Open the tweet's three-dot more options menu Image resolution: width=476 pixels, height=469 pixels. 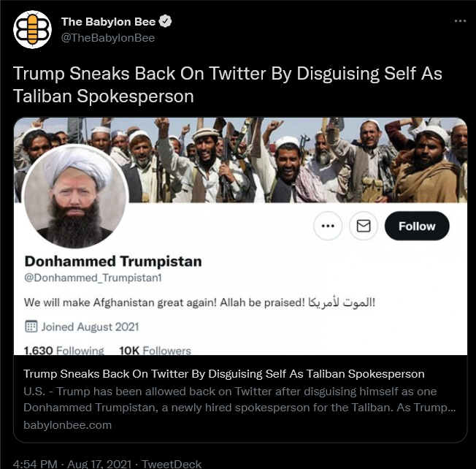pos(460,21)
